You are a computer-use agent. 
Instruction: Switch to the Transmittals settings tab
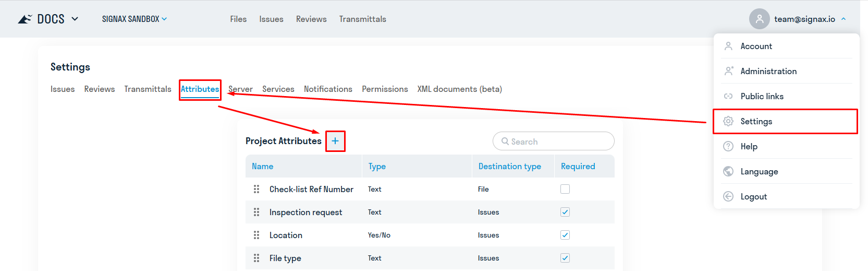148,89
